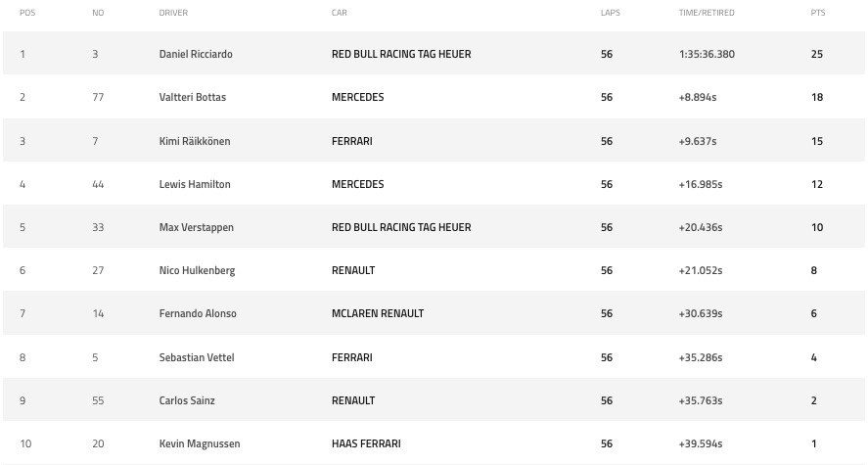868x465 pixels.
Task: Sort by the POS column header
Action: 27,13
